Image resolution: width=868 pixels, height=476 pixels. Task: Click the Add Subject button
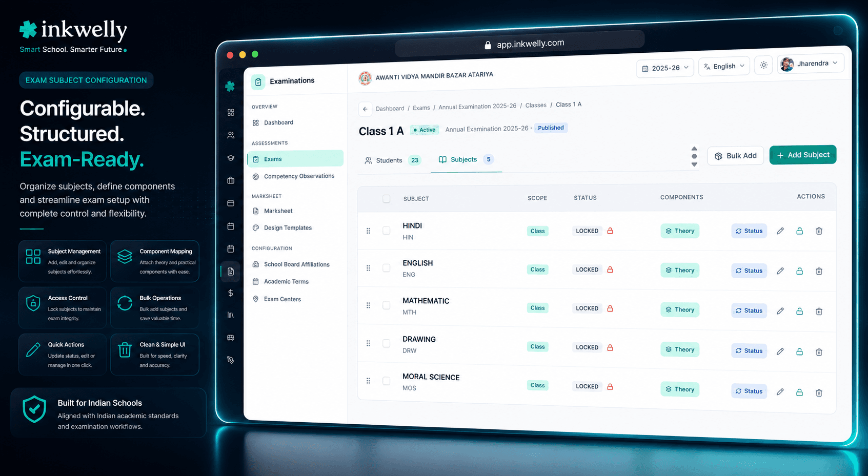tap(802, 155)
